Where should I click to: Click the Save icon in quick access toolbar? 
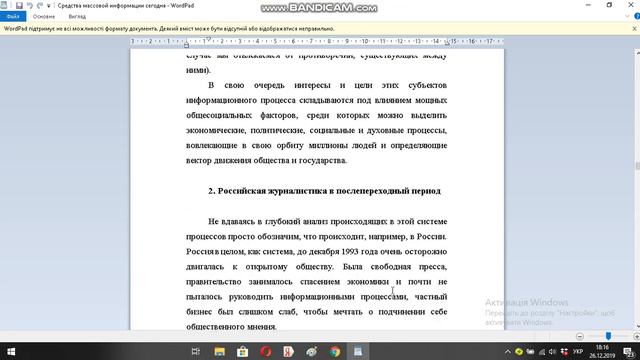tap(19, 6)
